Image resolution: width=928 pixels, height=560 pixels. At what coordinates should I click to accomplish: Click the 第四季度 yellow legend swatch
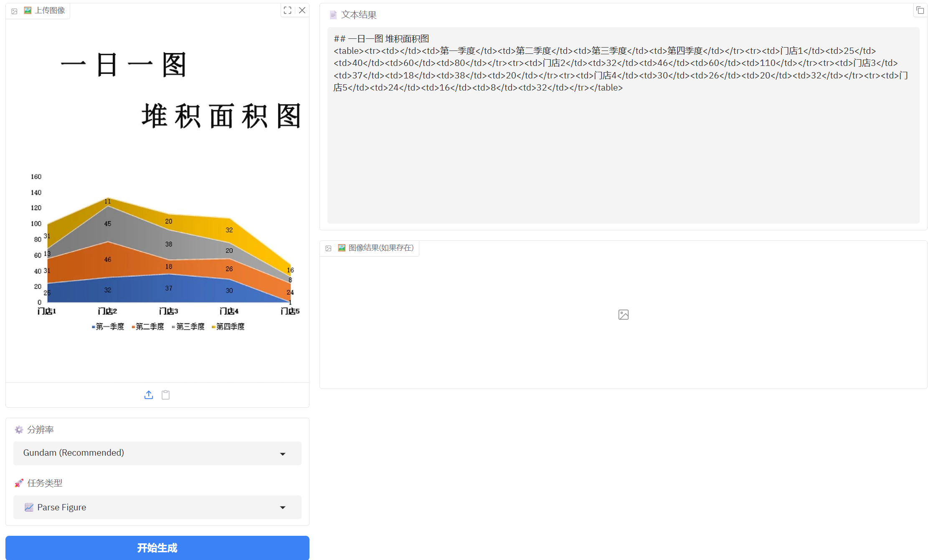pos(213,327)
